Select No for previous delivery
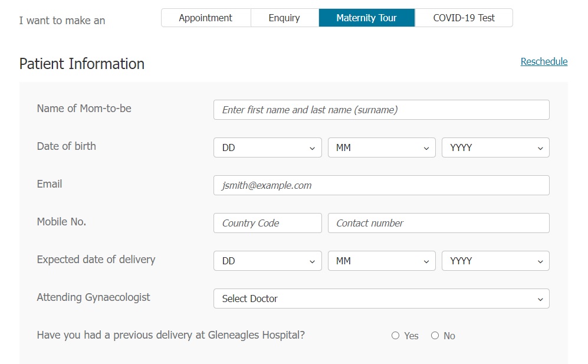The height and width of the screenshot is (364, 588). [x=435, y=336]
